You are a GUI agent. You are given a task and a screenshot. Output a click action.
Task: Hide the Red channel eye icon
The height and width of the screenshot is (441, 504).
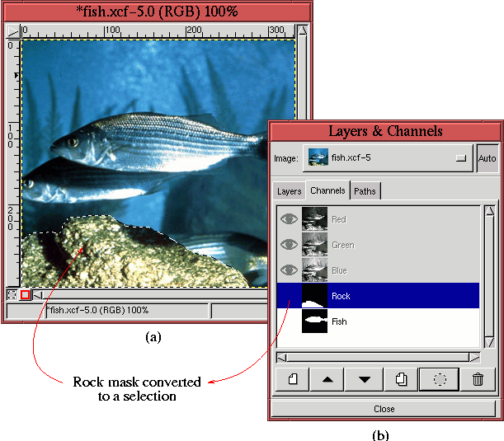pos(289,219)
